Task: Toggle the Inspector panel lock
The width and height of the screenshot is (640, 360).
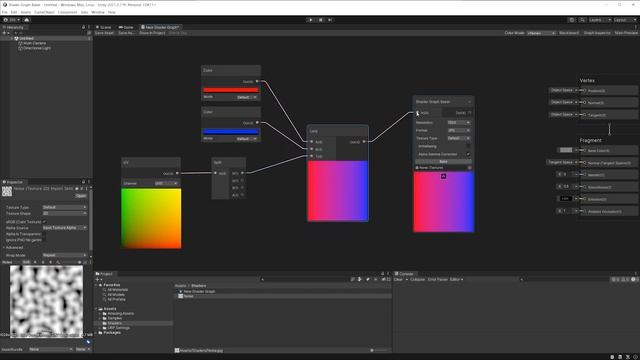Action: point(84,182)
